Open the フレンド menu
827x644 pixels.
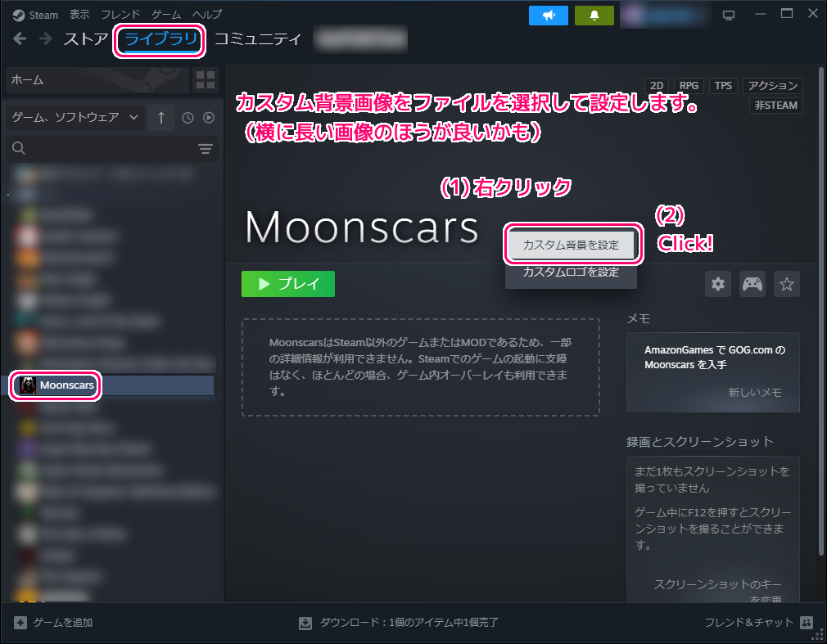[x=120, y=14]
